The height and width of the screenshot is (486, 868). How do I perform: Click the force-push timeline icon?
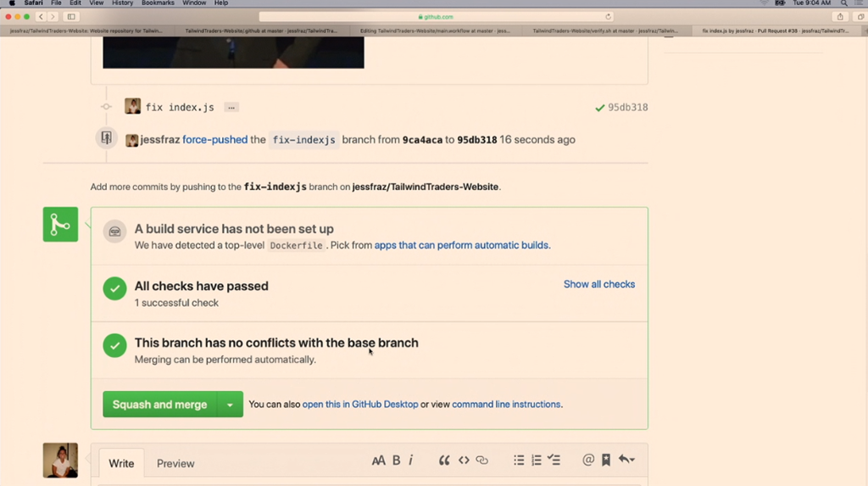(106, 137)
